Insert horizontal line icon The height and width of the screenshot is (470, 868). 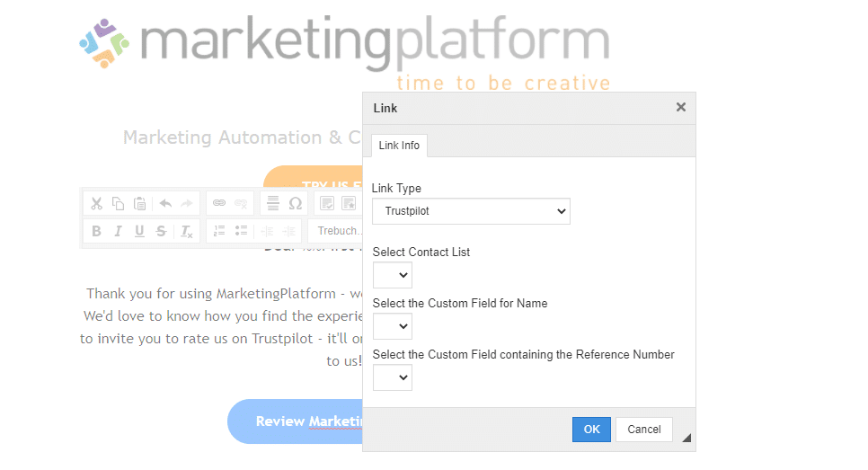(273, 203)
